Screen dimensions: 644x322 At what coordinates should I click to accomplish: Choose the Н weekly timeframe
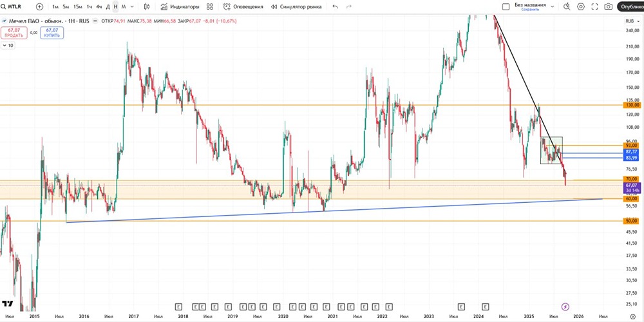pyautogui.click(x=115, y=6)
